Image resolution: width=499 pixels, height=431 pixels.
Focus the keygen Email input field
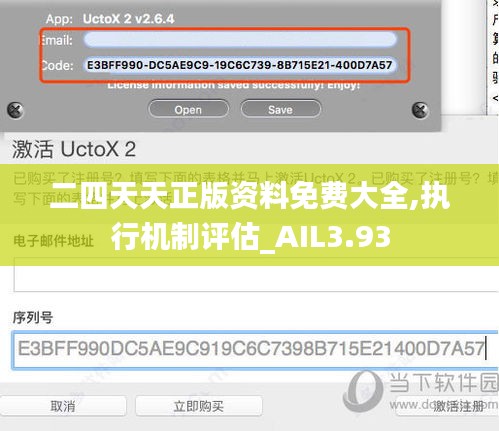click(x=240, y=40)
